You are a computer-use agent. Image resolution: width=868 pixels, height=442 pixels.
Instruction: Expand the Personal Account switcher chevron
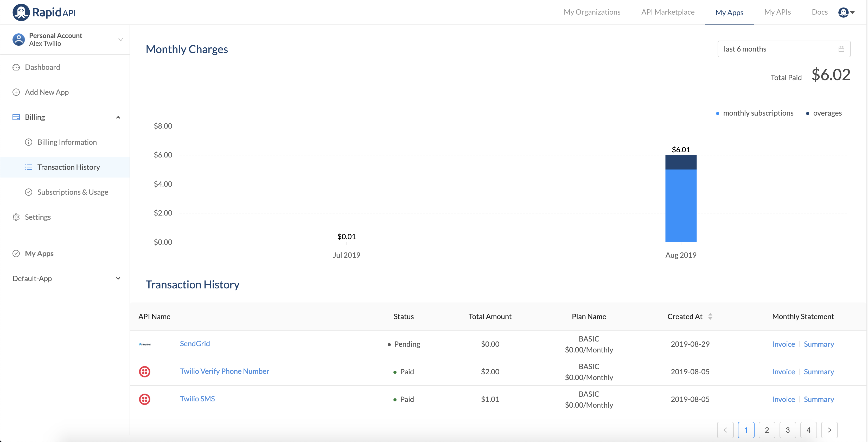coord(120,40)
